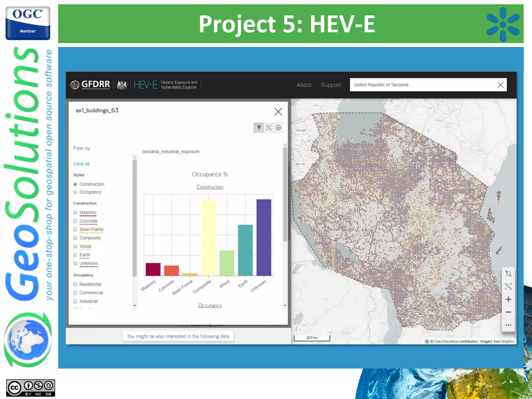
Task: Tick the Earth construction checkbox
Action: [75, 255]
